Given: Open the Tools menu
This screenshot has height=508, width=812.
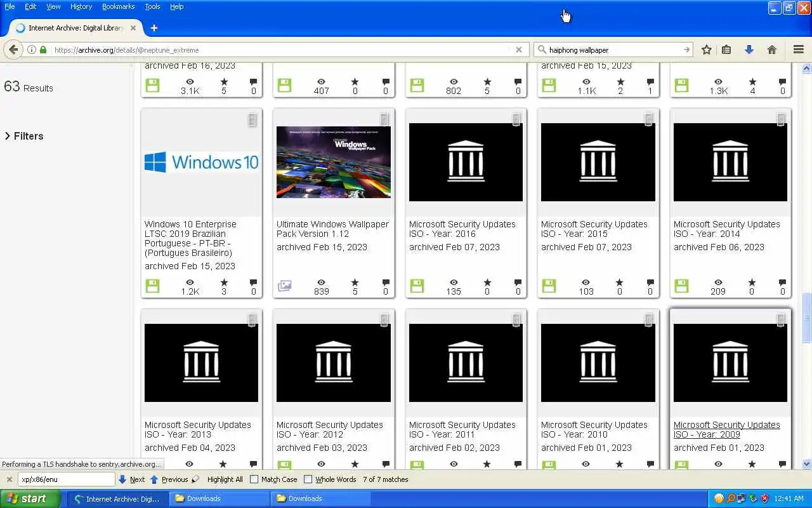Looking at the screenshot, I should pos(152,6).
